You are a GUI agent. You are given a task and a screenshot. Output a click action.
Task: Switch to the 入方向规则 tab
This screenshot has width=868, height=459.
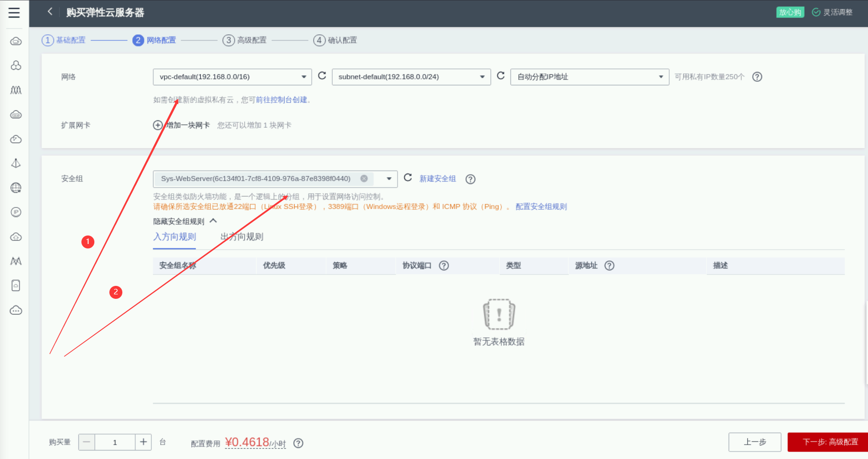coord(174,237)
